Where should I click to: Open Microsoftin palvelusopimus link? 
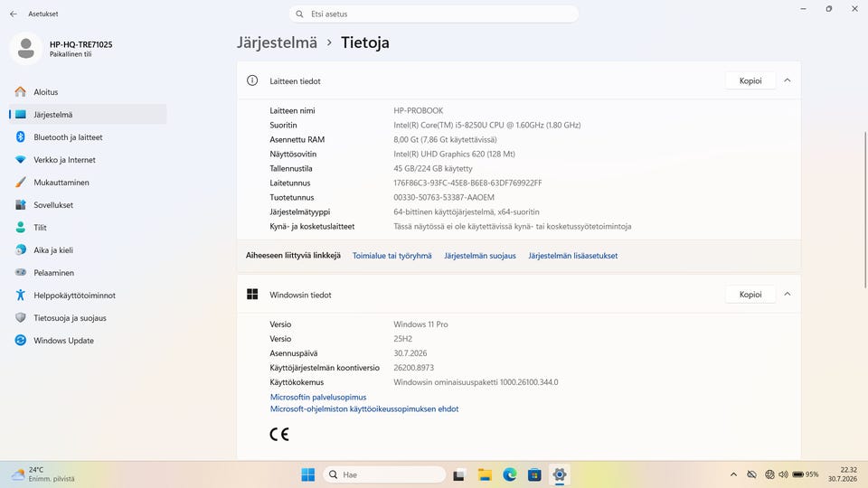click(x=318, y=398)
